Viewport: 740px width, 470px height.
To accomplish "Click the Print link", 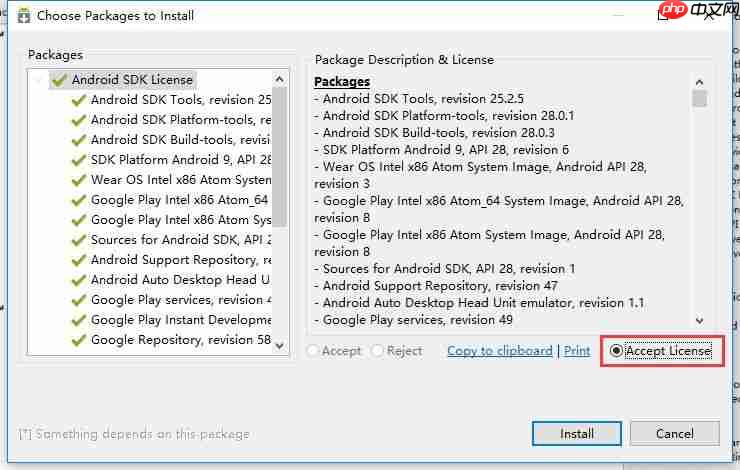I will [x=577, y=351].
